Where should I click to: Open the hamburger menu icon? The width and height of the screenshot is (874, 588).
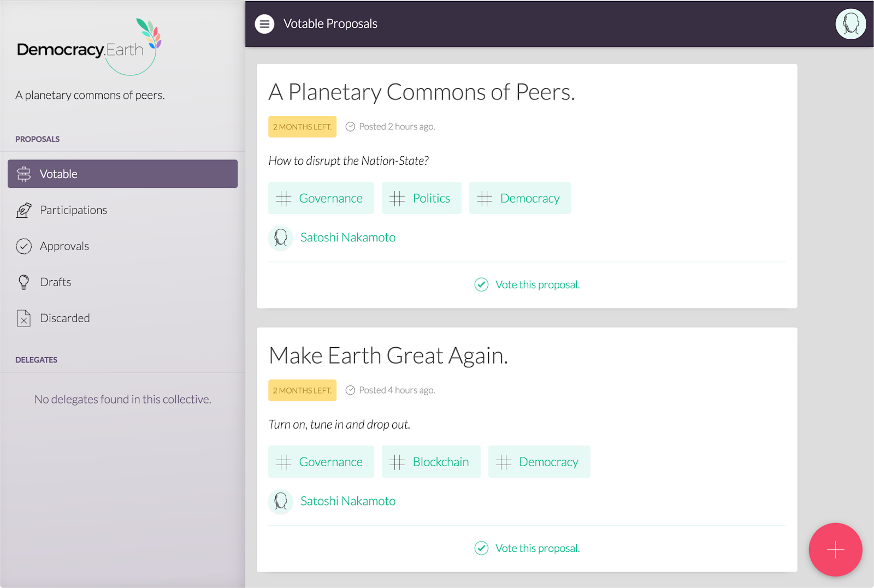coord(264,24)
